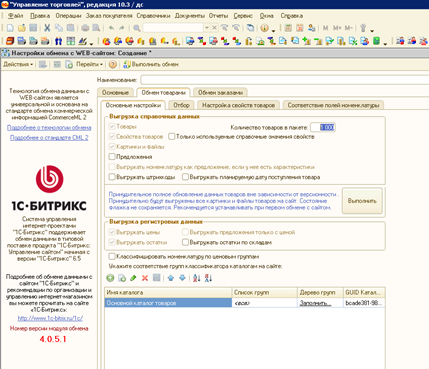Click the Open folder icon in main toolbar
The width and height of the screenshot is (429, 369).
coord(22,28)
